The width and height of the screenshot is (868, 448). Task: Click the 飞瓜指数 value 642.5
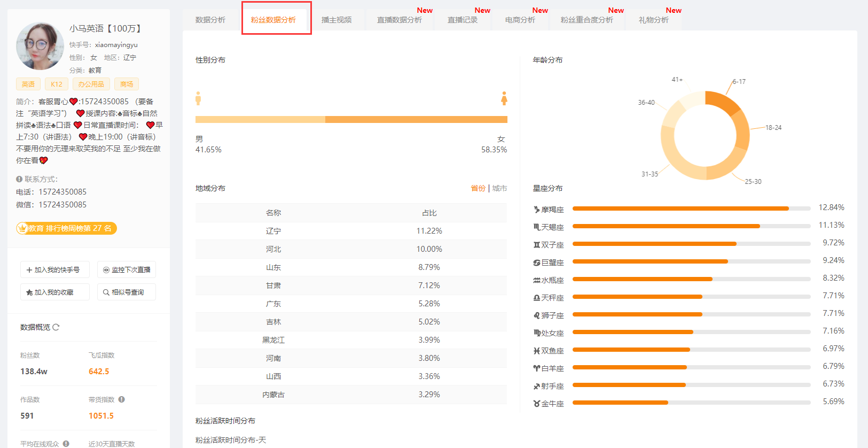[99, 372]
